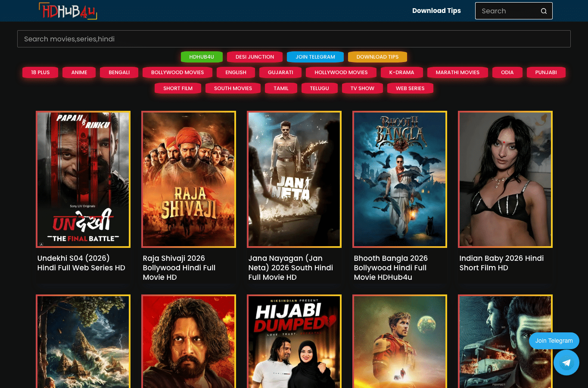Click the 'Search movies,series,hindi' field
The width and height of the screenshot is (588, 388).
[x=294, y=39]
